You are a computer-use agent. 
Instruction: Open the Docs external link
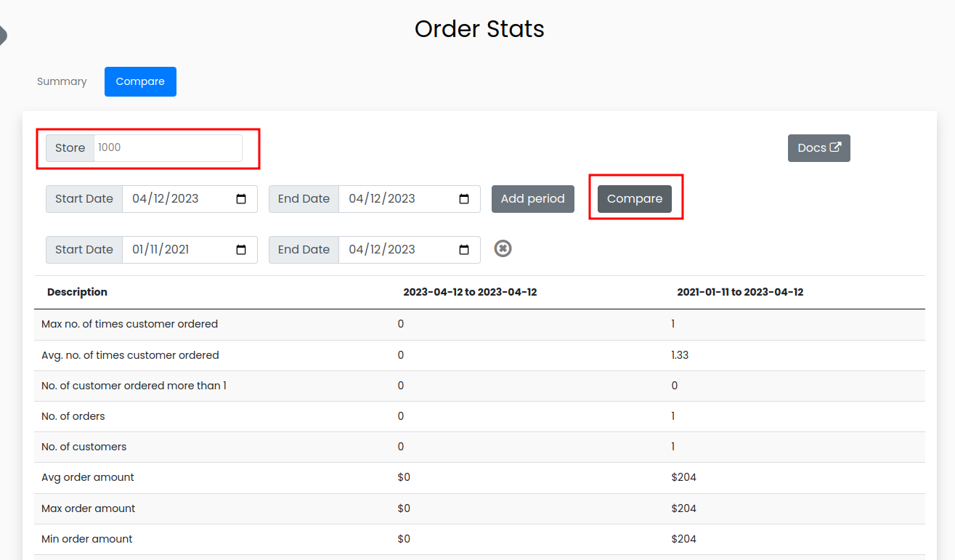818,148
